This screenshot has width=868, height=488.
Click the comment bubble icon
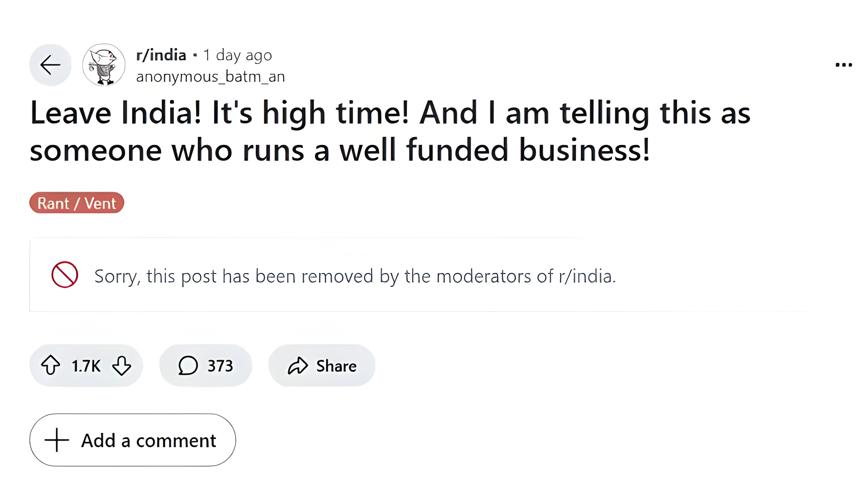[188, 365]
